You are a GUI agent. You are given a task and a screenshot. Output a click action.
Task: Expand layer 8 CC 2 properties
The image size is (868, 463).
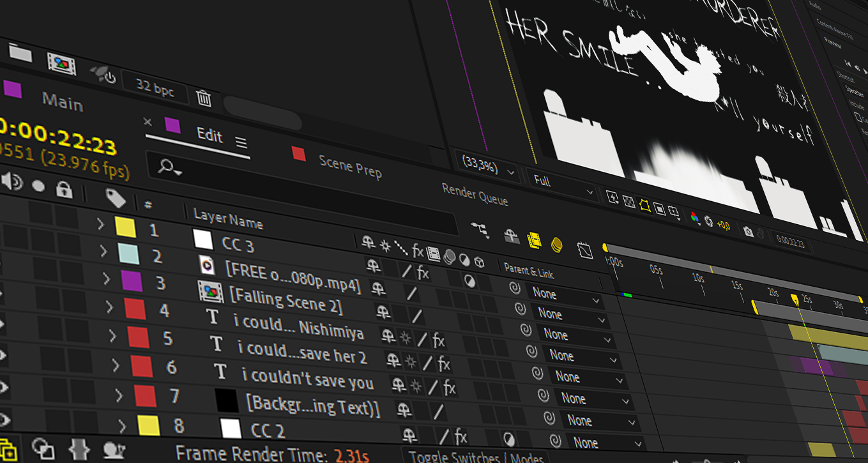click(x=123, y=426)
